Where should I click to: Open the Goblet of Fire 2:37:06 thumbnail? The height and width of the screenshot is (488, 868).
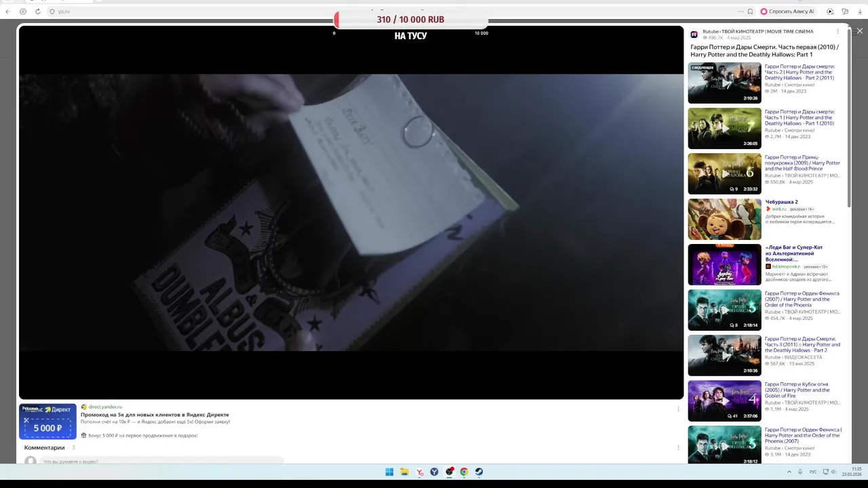pos(724,401)
